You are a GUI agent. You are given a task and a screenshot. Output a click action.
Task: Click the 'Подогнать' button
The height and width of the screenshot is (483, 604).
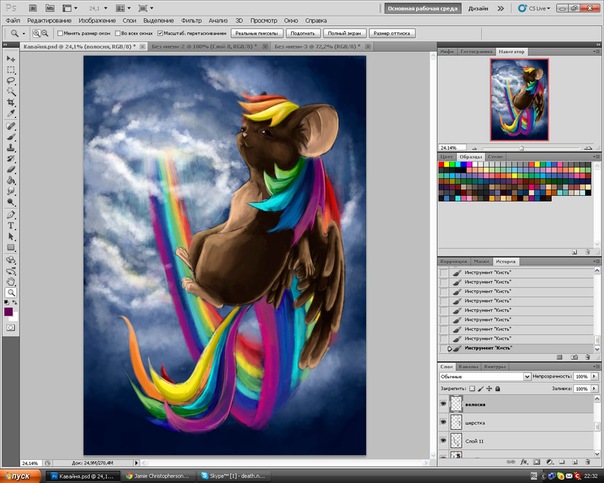click(302, 33)
